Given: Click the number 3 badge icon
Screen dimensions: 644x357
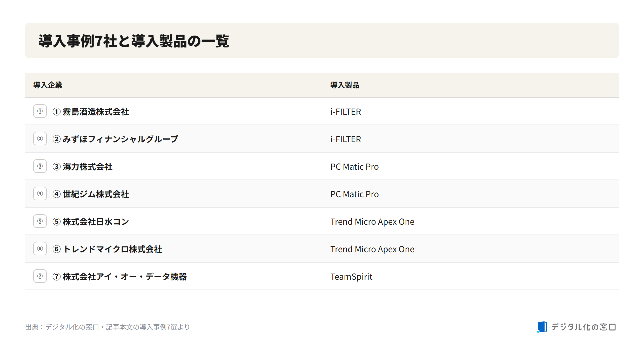Looking at the screenshot, I should [x=40, y=166].
